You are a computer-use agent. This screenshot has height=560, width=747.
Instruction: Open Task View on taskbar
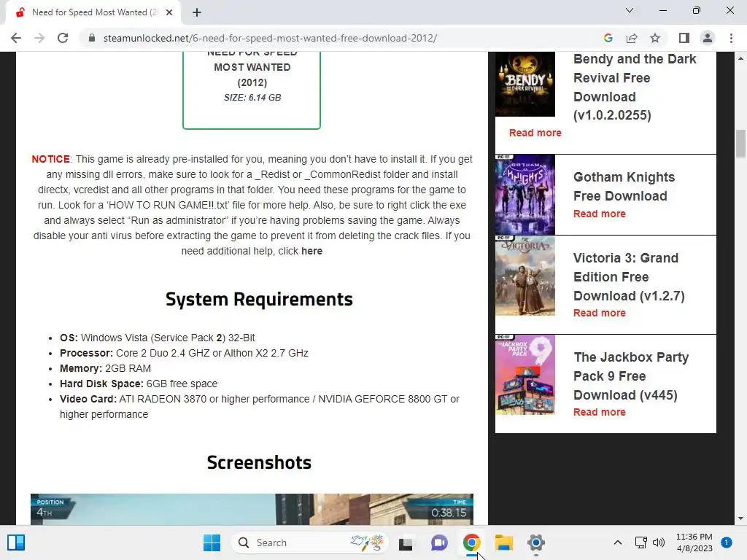click(406, 542)
